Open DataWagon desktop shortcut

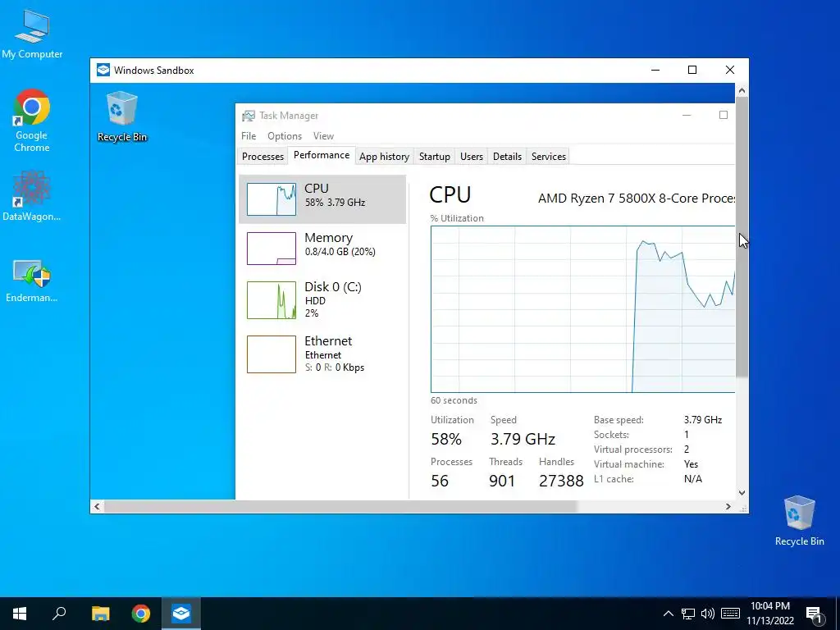tap(32, 195)
